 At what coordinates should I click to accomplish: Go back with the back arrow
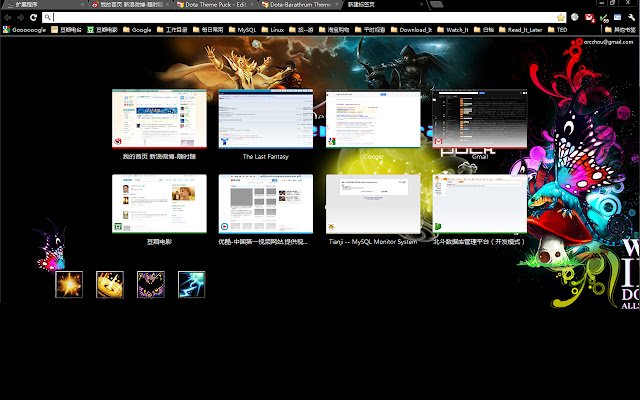pyautogui.click(x=7, y=18)
